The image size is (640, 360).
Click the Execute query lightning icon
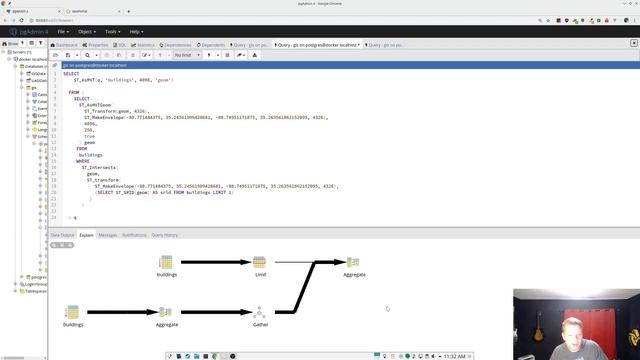click(209, 55)
